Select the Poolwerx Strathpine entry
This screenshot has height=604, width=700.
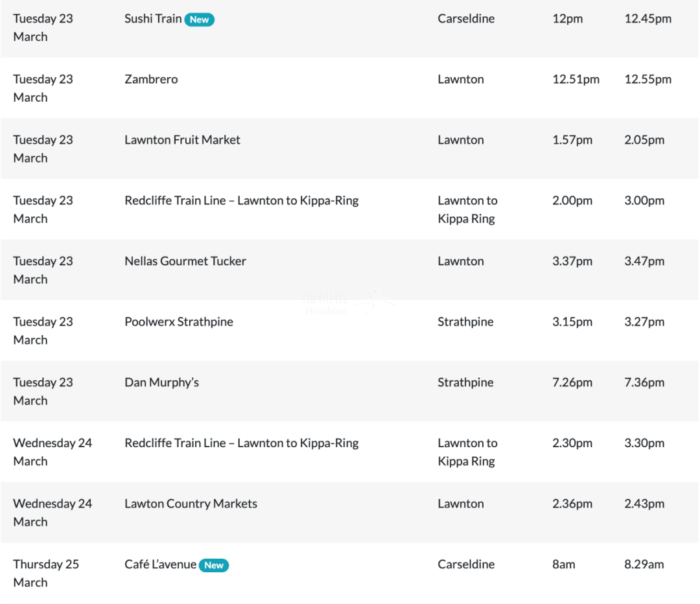point(179,322)
